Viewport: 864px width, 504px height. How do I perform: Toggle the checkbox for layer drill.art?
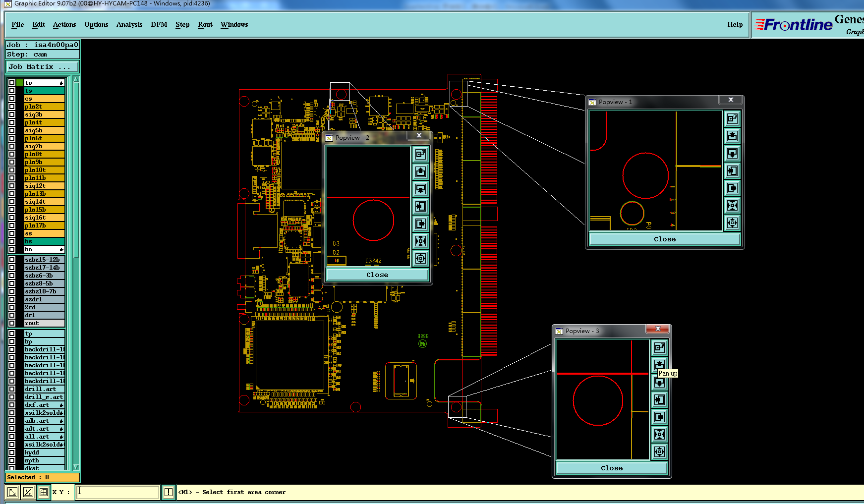coord(12,389)
